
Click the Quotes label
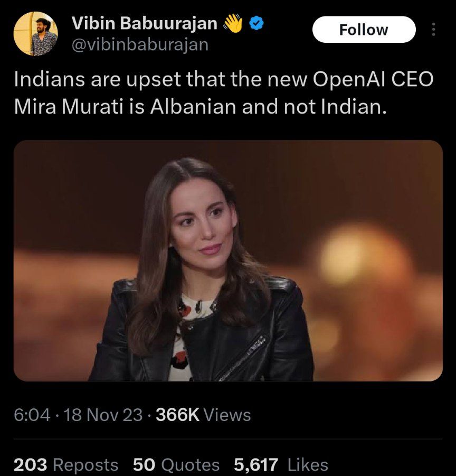[190, 464]
